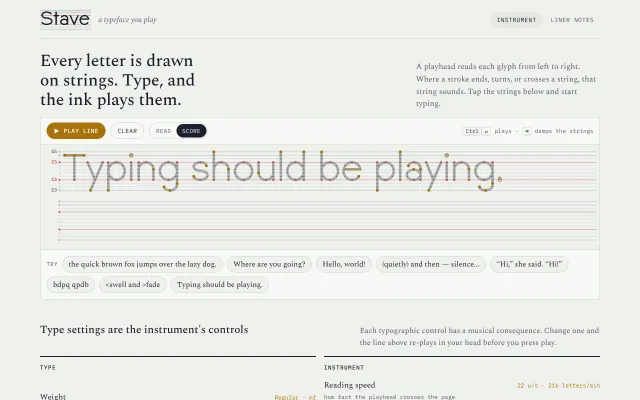Switch view mode to Read
Image resolution: width=640 pixels, height=400 pixels.
[163, 131]
